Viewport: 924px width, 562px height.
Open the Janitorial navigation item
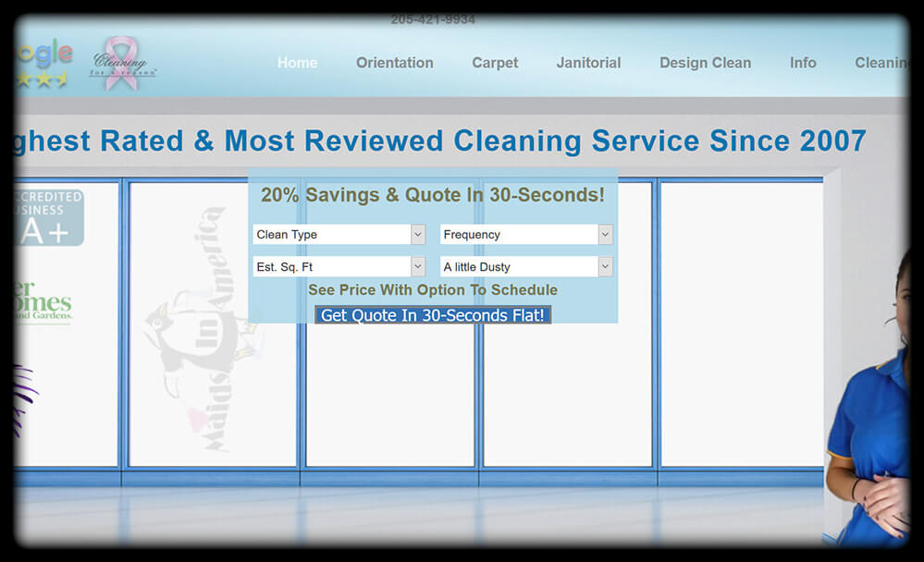click(x=588, y=63)
